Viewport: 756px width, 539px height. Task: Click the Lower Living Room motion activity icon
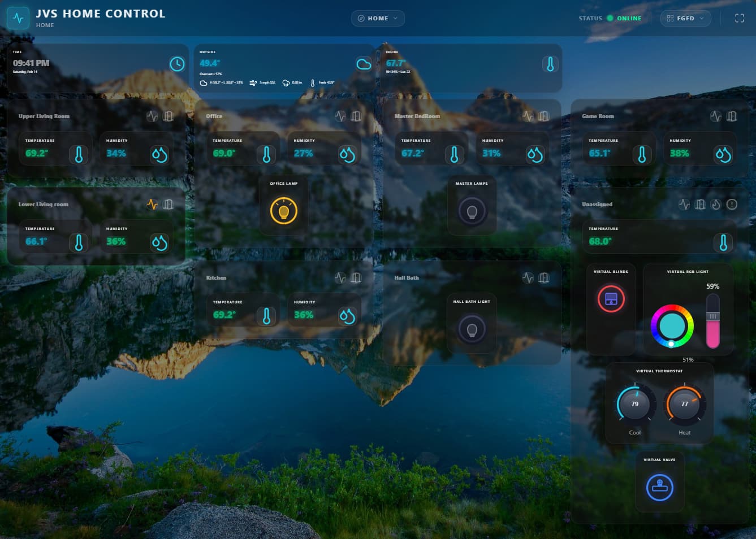pyautogui.click(x=152, y=205)
